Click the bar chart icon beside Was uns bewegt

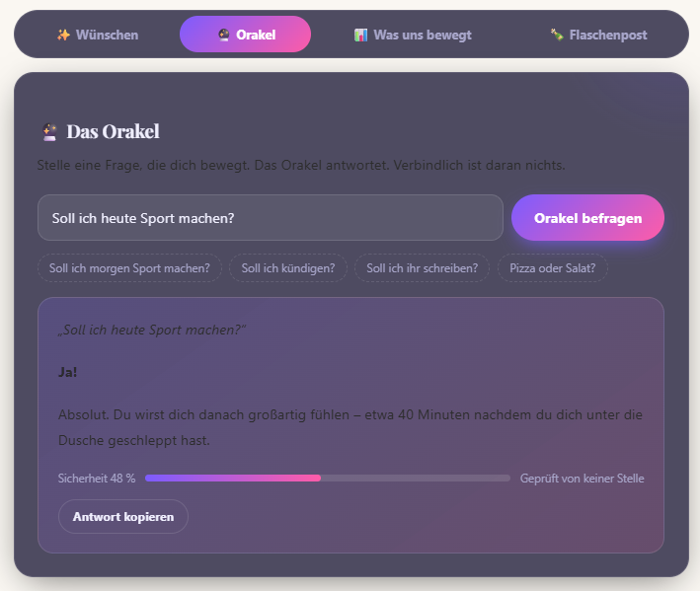(360, 35)
